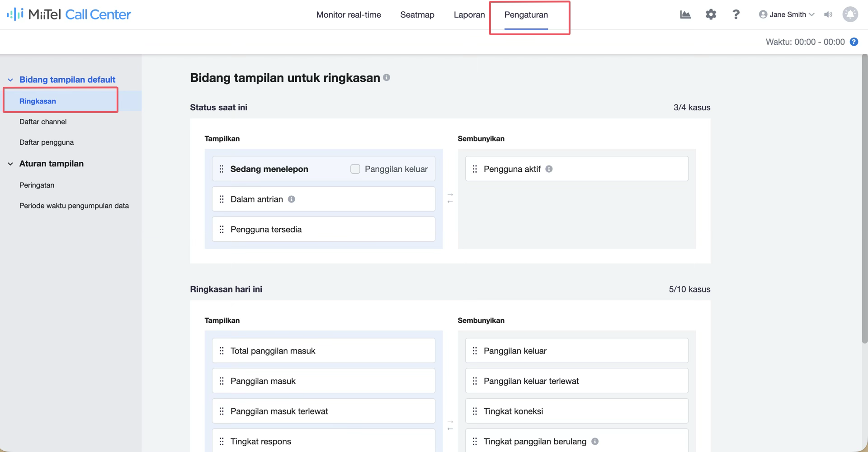Click drag handle of Pengguna tersedia
This screenshot has width=868, height=452.
click(222, 230)
